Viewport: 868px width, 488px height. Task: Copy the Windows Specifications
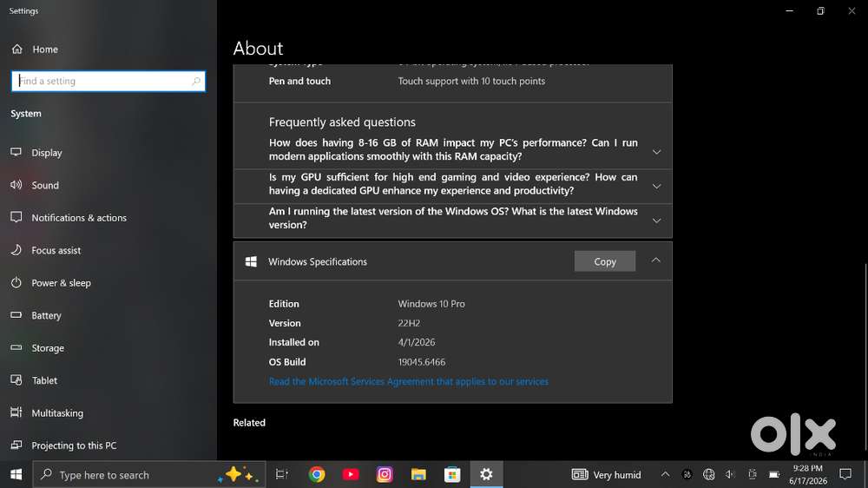[604, 261]
